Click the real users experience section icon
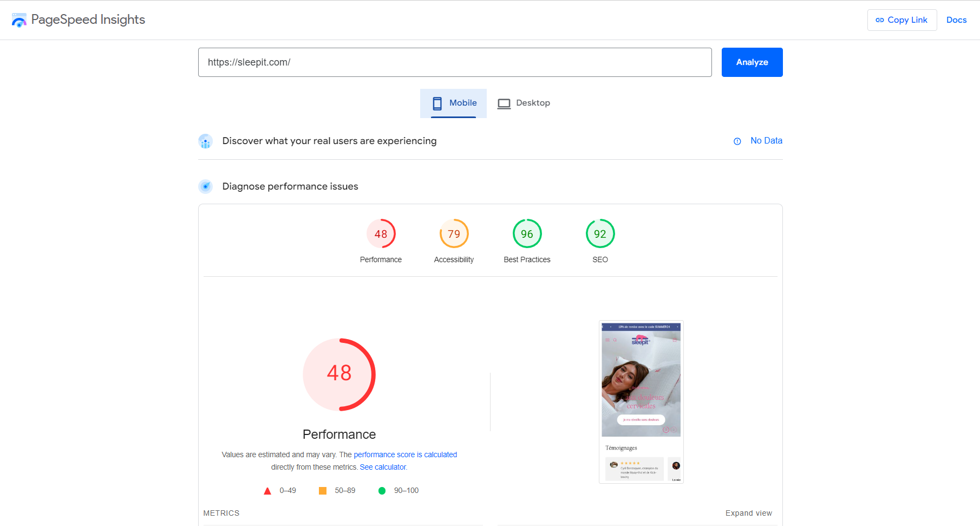The width and height of the screenshot is (980, 526). click(x=205, y=141)
